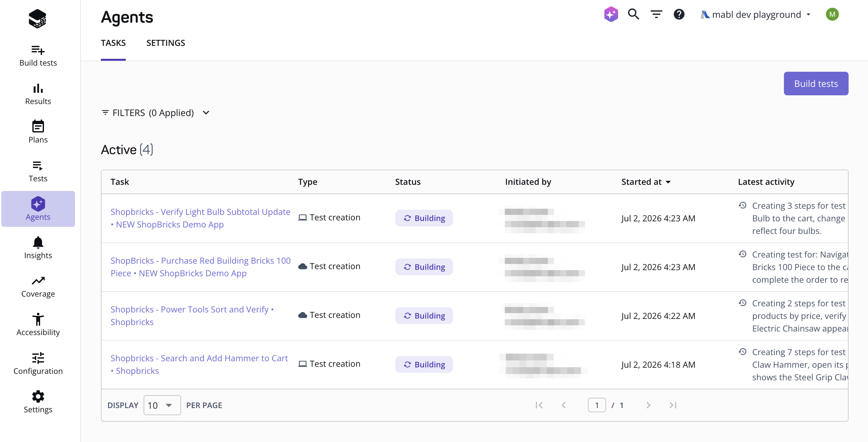Image resolution: width=868 pixels, height=442 pixels.
Task: Click the Active (4) section heading
Action: [127, 150]
